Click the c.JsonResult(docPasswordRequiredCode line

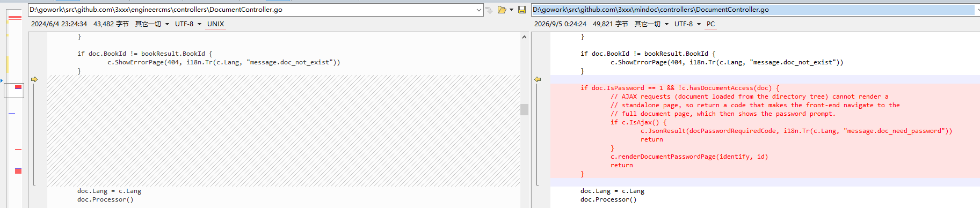coord(796,131)
